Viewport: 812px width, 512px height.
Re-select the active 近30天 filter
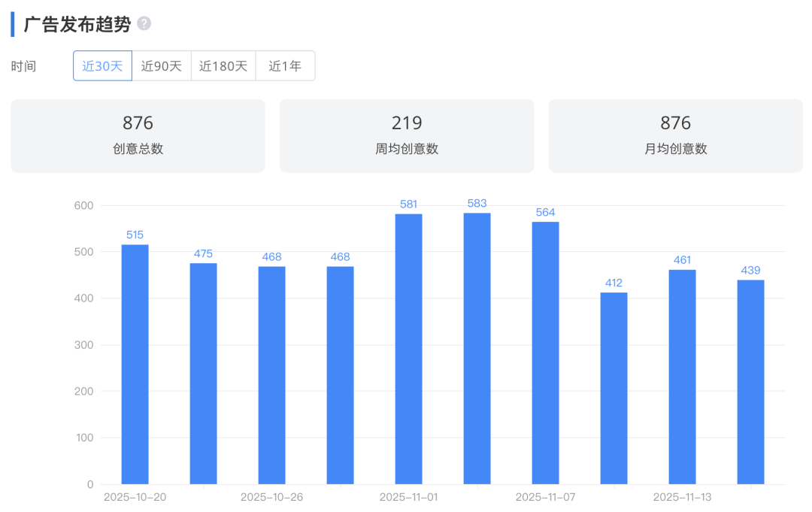(101, 65)
